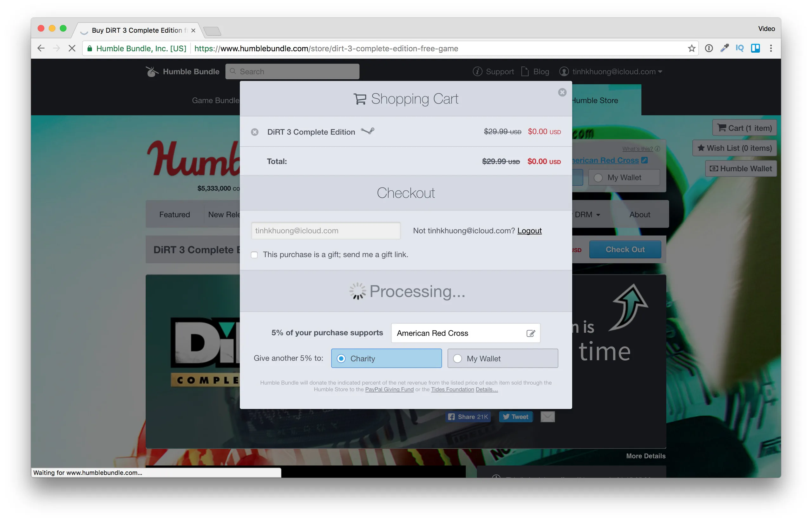Click the Steam icon beside DiRT 3
The image size is (812, 522).
[x=367, y=131]
